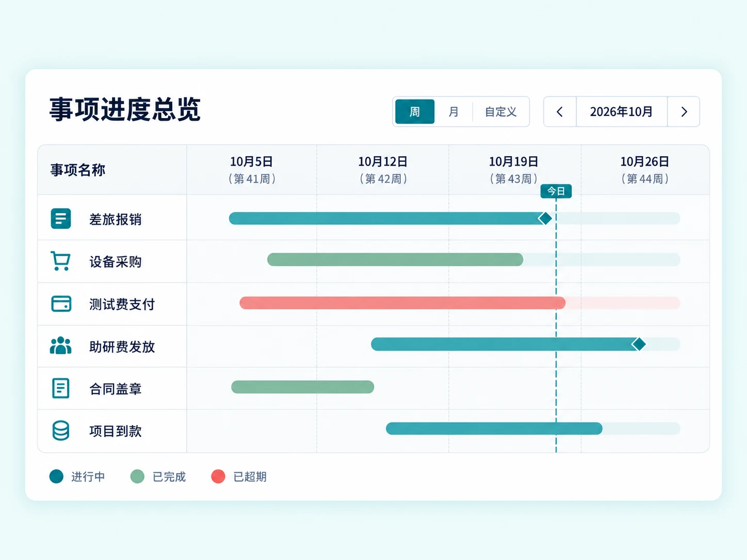Go to previous month with left chevron
Image resolution: width=747 pixels, height=560 pixels.
[560, 112]
